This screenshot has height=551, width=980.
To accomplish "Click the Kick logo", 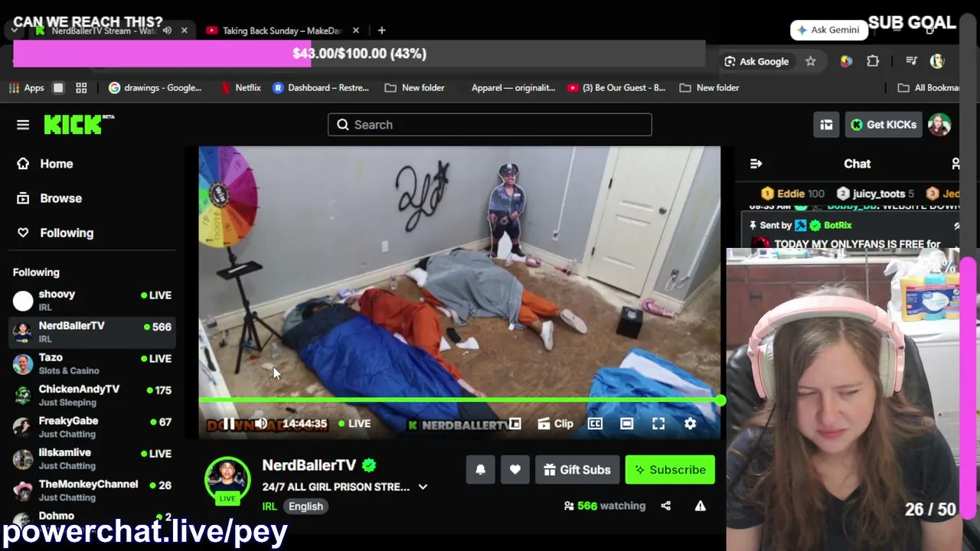I will (x=79, y=125).
